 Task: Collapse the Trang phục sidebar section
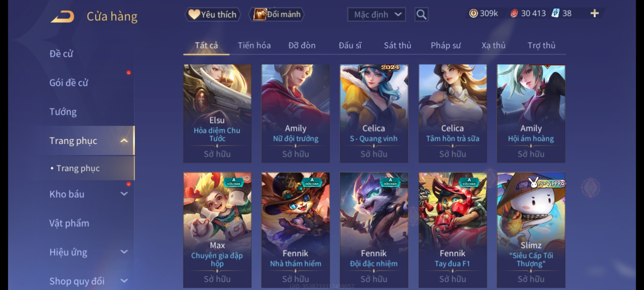(124, 141)
